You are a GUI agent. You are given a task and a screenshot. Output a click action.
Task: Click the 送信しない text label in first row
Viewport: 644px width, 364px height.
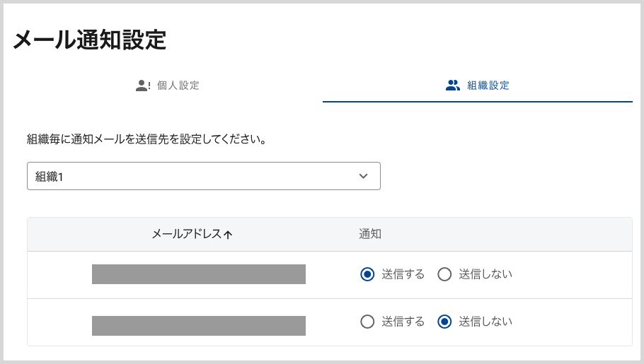coord(485,274)
